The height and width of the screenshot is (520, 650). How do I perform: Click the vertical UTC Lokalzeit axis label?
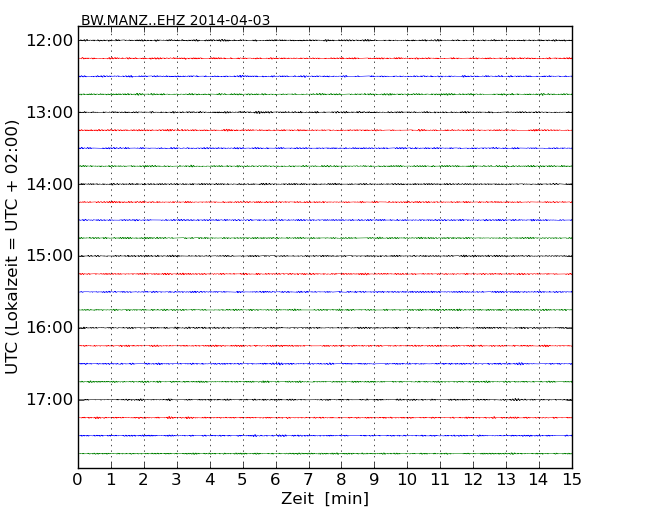pos(12,247)
